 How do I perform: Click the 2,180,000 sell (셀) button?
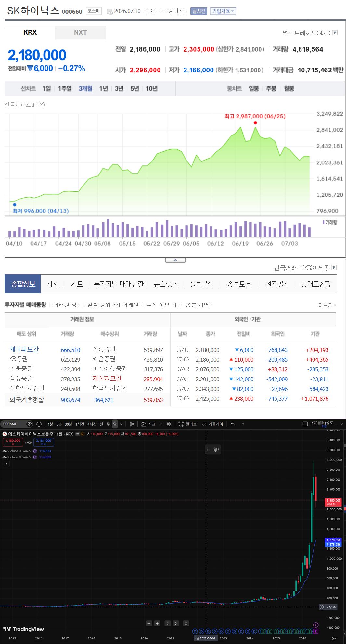click(x=13, y=442)
